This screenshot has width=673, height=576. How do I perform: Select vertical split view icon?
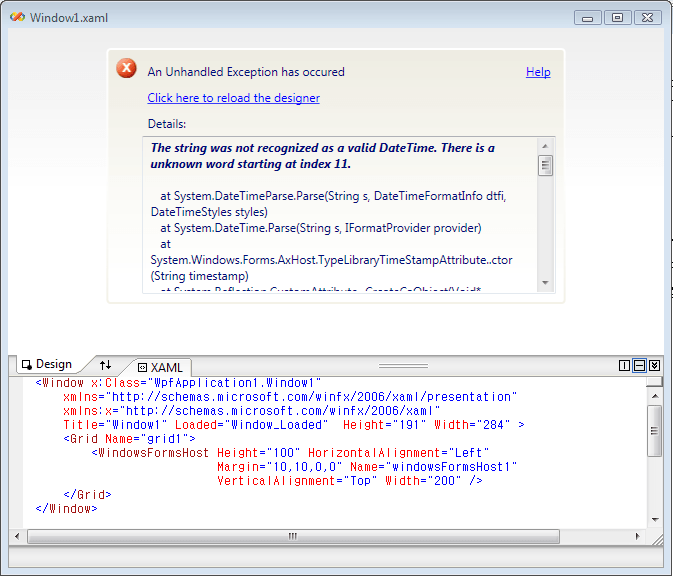click(x=624, y=365)
